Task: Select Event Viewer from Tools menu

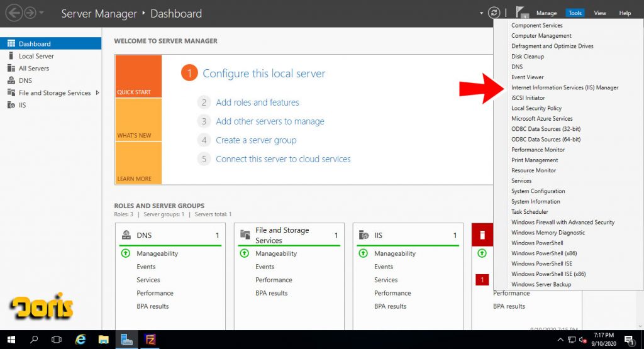Action: [528, 77]
